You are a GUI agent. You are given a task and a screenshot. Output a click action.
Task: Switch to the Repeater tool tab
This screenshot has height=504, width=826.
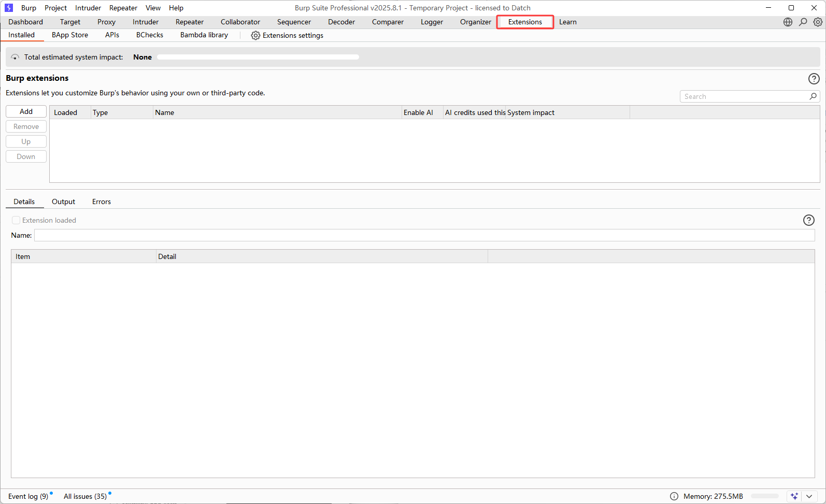click(190, 22)
